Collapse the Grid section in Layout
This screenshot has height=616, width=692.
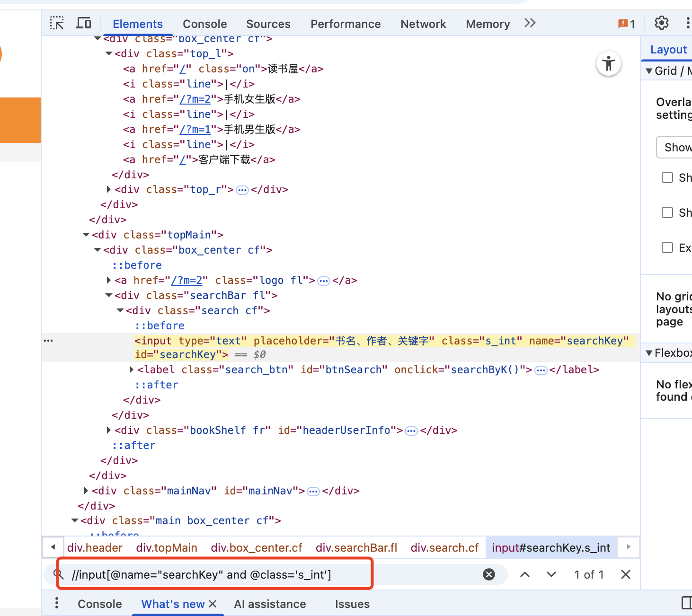(x=649, y=71)
